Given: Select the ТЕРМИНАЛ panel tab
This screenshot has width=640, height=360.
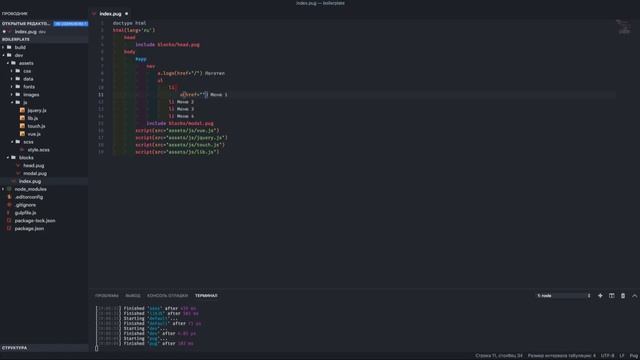Looking at the screenshot, I should point(206,296).
